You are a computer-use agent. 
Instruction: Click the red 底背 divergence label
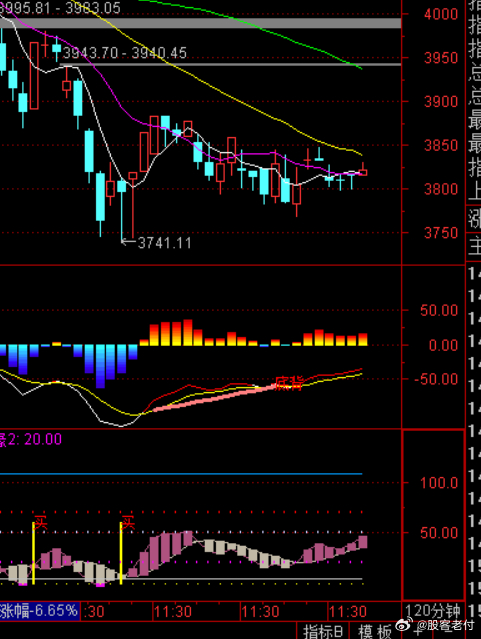pyautogui.click(x=289, y=383)
